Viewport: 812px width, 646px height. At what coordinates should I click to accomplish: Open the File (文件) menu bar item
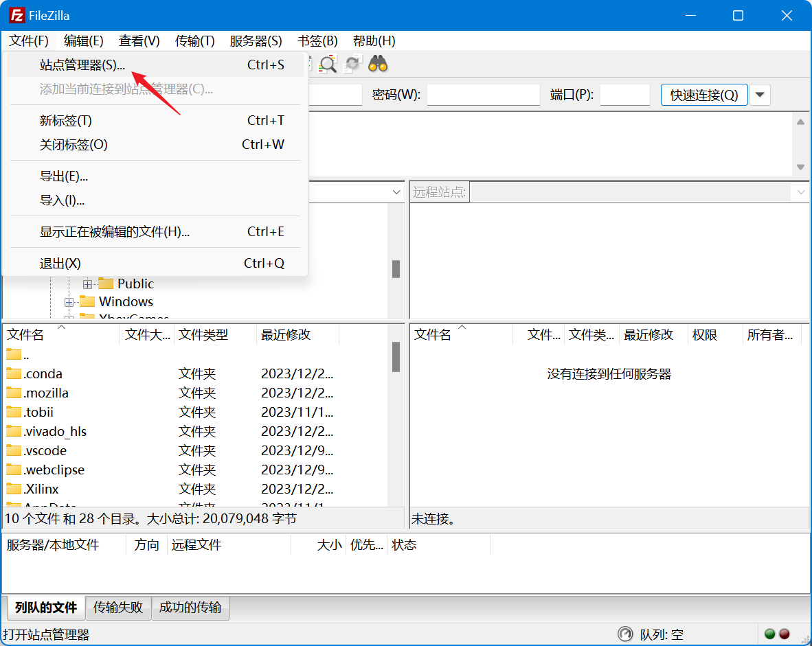tap(28, 41)
